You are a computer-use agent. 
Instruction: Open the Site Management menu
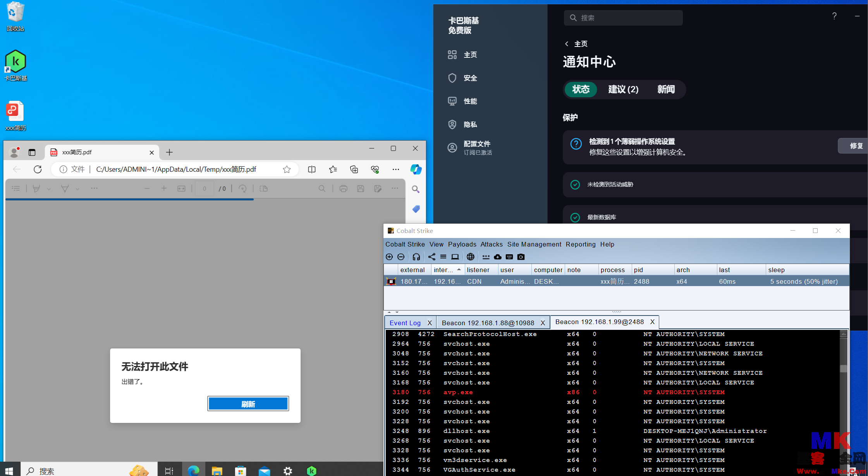pyautogui.click(x=534, y=244)
